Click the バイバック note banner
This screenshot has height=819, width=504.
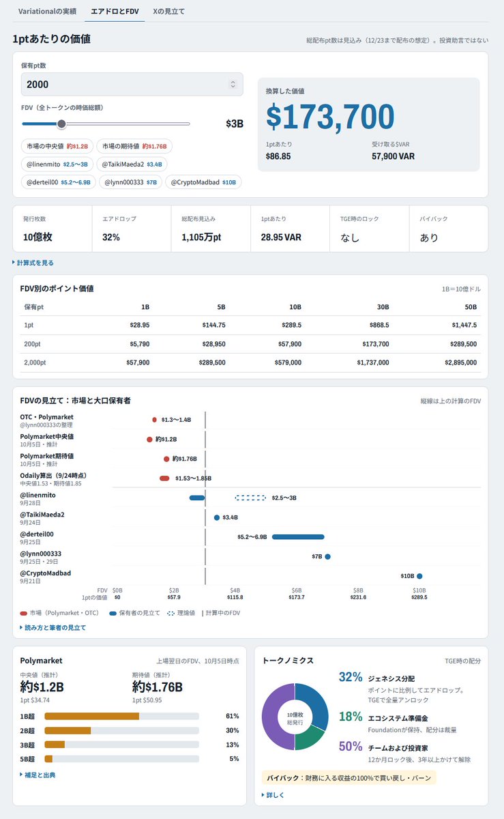(x=349, y=777)
